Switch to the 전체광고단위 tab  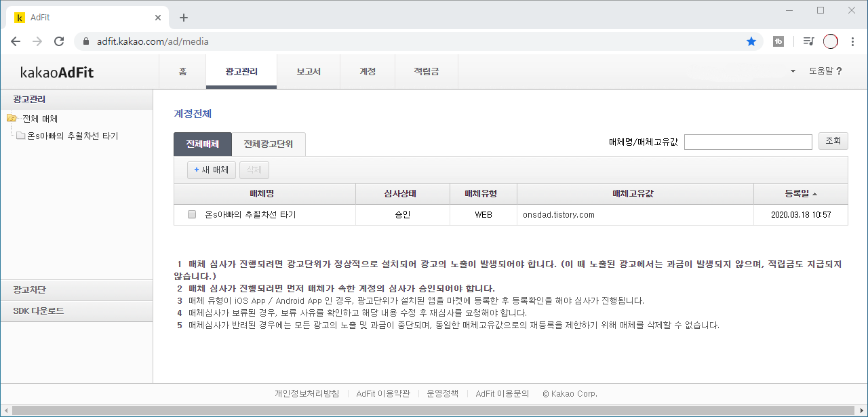click(x=269, y=144)
